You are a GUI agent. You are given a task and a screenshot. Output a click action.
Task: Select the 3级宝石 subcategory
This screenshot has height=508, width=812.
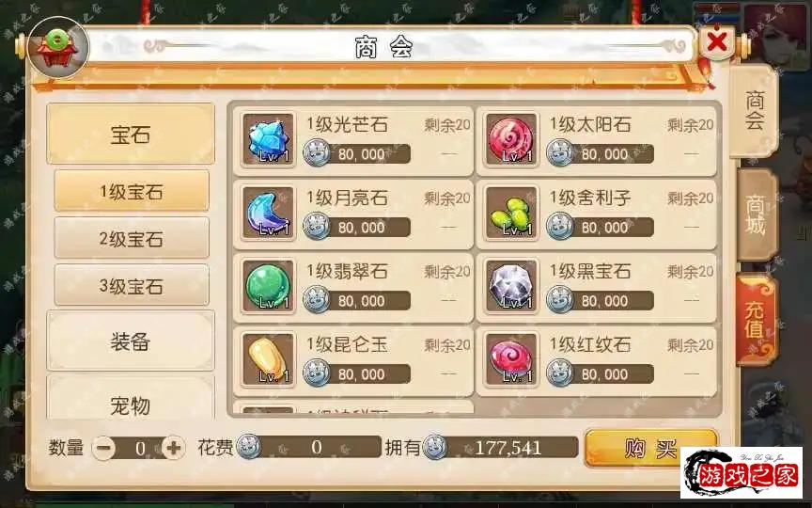pyautogui.click(x=132, y=286)
